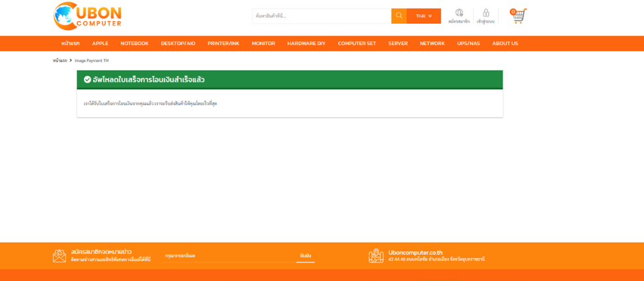The height and width of the screenshot is (281, 644).
Task: Click the map location icon in footer
Action: click(x=376, y=256)
